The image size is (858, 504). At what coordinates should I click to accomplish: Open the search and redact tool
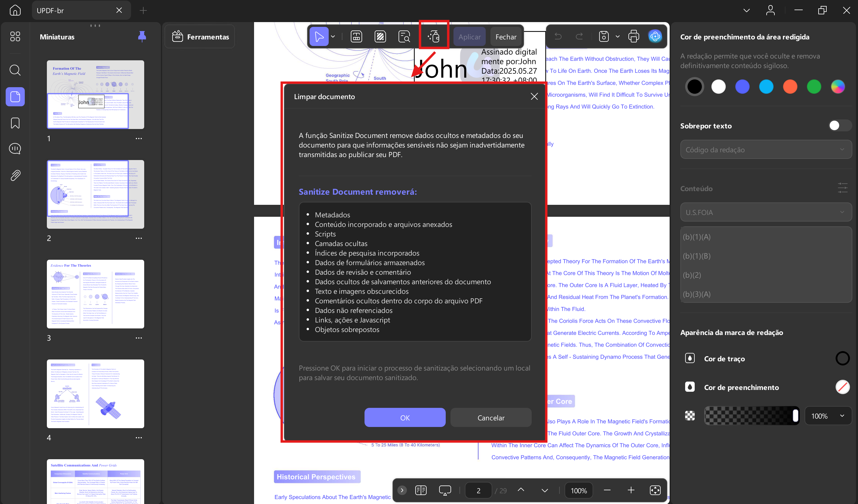[404, 36]
